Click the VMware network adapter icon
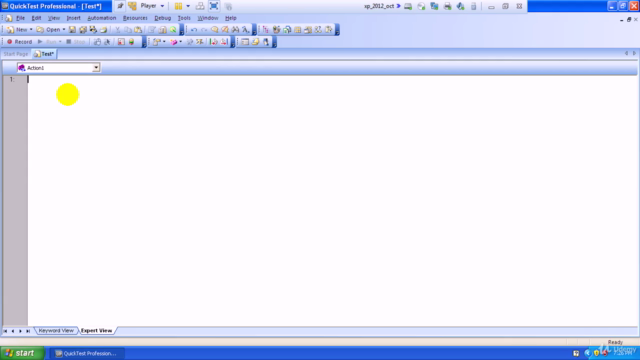 click(x=434, y=6)
